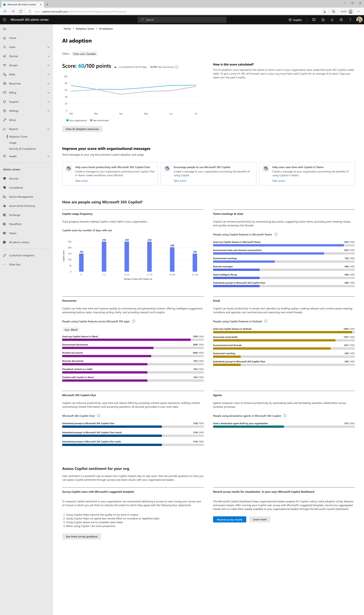Expand the Devices navigation group
364x615 pixels.
click(48, 56)
